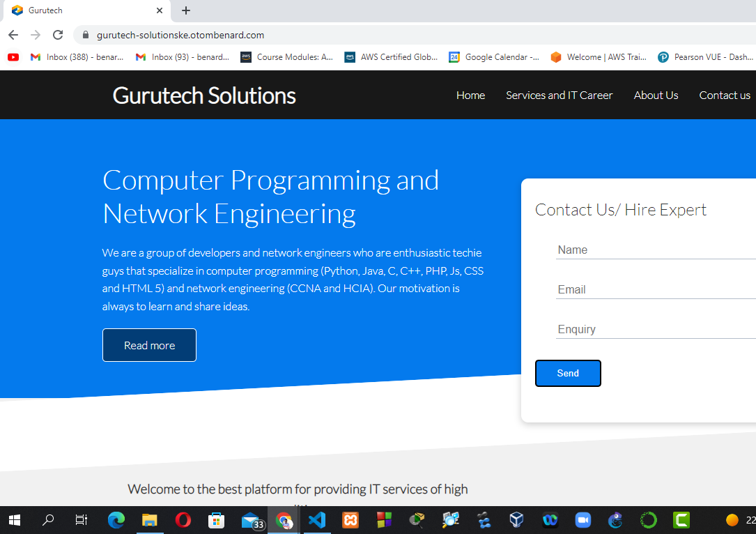Screen dimensions: 756x534
Task: Submit the contact form with Send
Action: 567,374
